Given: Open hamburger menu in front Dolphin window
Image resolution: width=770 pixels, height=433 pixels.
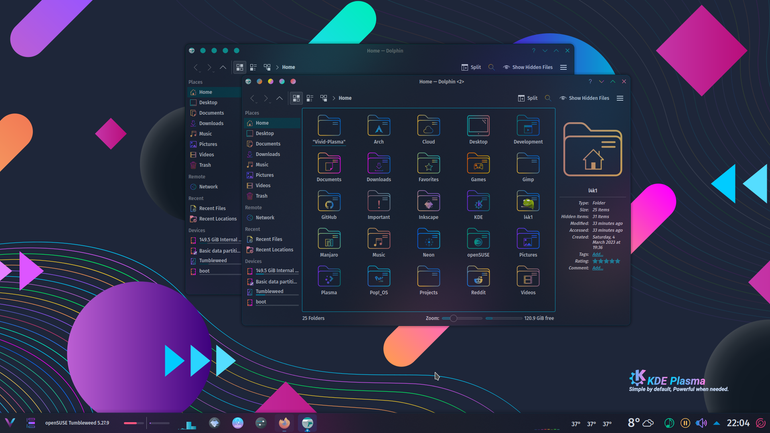Looking at the screenshot, I should click(x=620, y=98).
